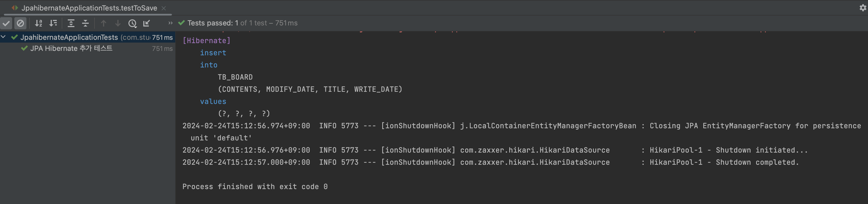This screenshot has height=204, width=868.
Task: Click the Tests passed status label
Action: [x=242, y=23]
